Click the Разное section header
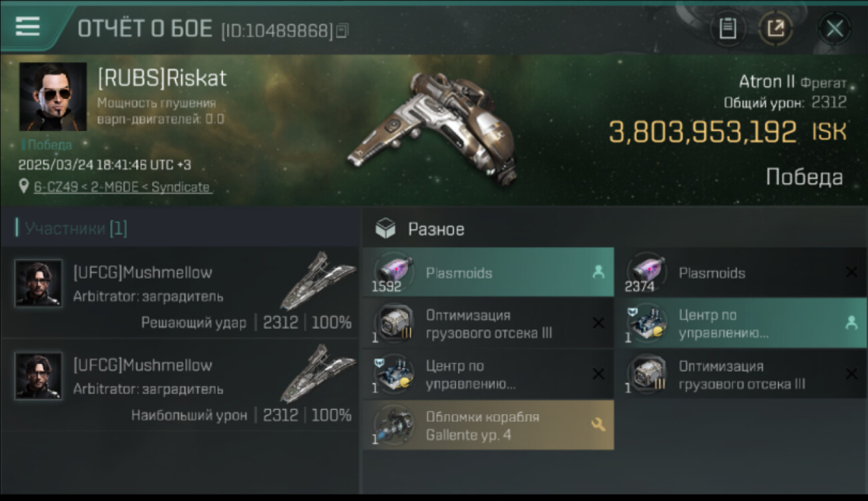868x501 pixels. pos(436,230)
